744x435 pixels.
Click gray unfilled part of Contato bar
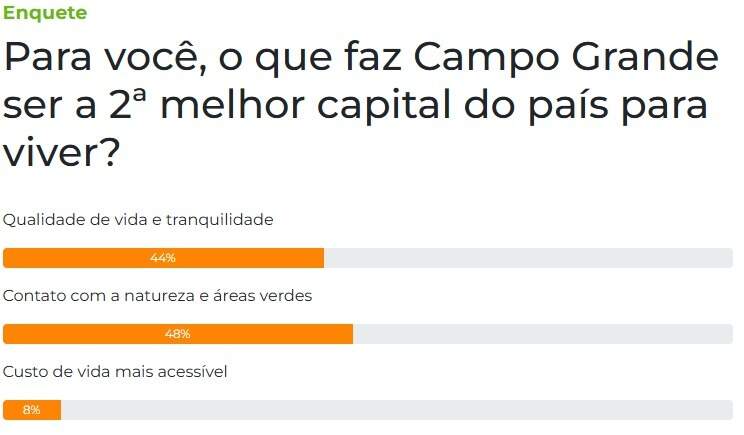click(x=543, y=334)
